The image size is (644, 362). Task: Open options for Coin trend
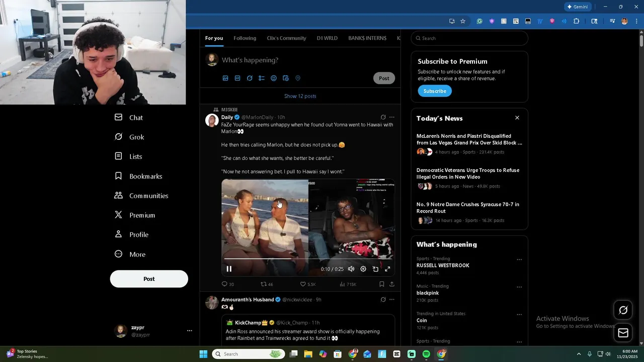pyautogui.click(x=519, y=315)
